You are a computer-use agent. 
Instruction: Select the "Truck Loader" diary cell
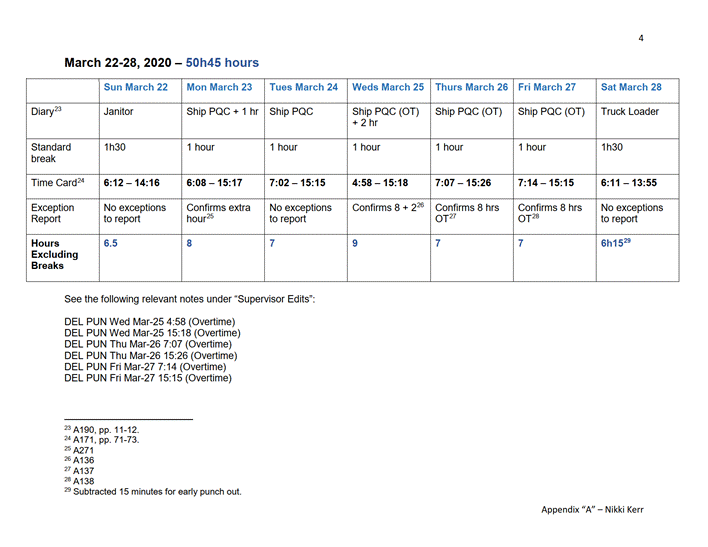629,112
